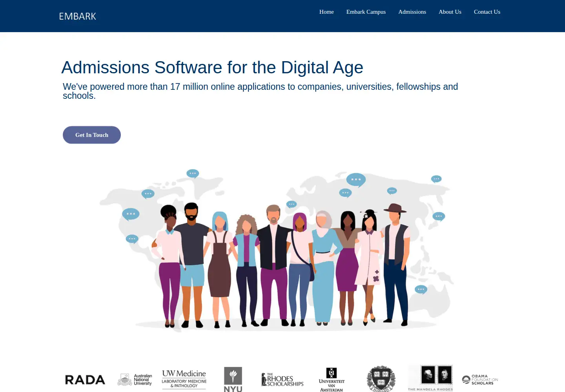Go to Embark Campus page
The height and width of the screenshot is (392, 565).
pos(366,12)
